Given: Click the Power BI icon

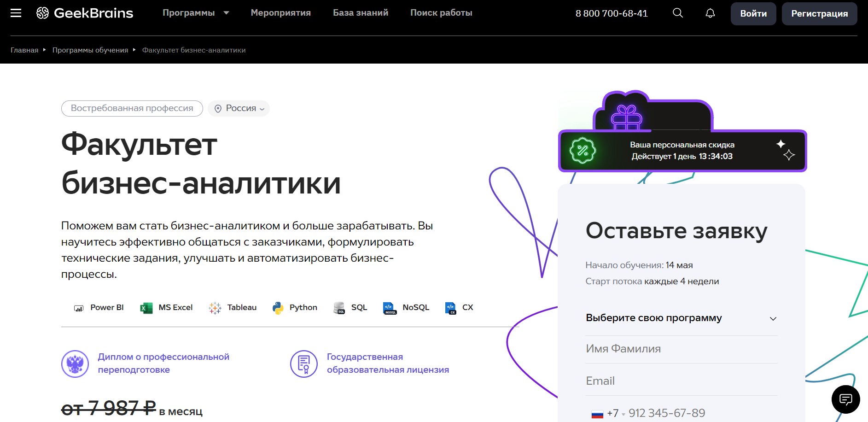Looking at the screenshot, I should 79,307.
